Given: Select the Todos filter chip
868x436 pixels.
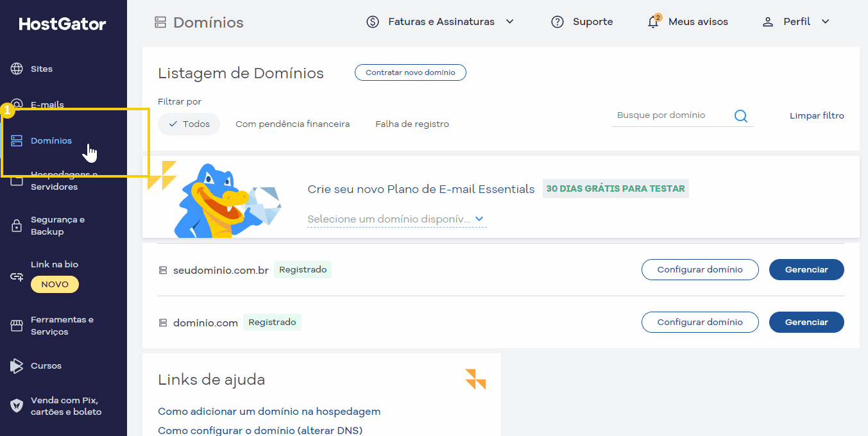Looking at the screenshot, I should (189, 124).
